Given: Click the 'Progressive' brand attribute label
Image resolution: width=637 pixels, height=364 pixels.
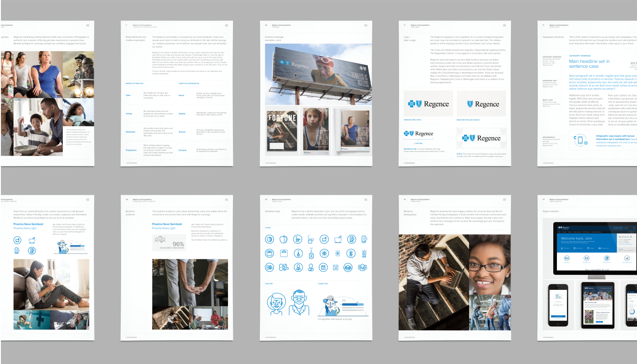Looking at the screenshot, I should (131, 150).
